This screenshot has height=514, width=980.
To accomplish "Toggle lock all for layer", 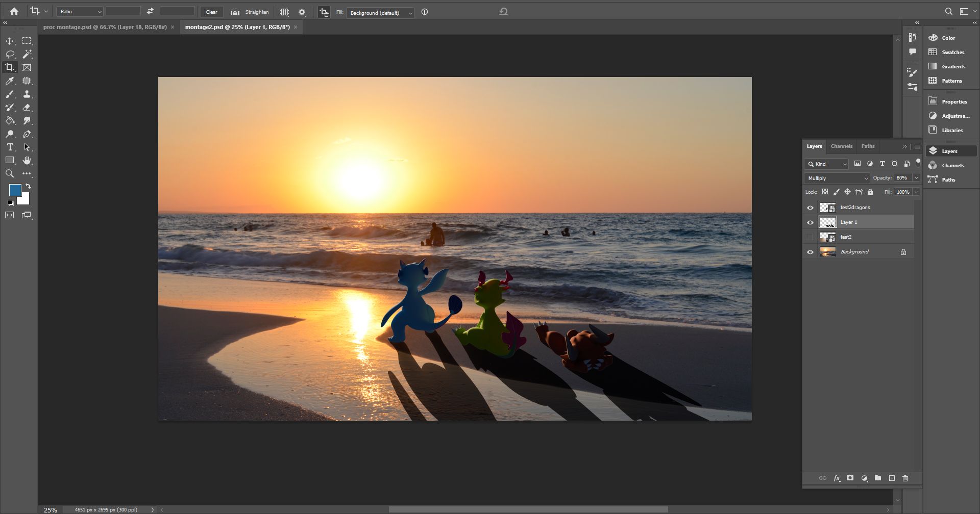I will click(870, 192).
